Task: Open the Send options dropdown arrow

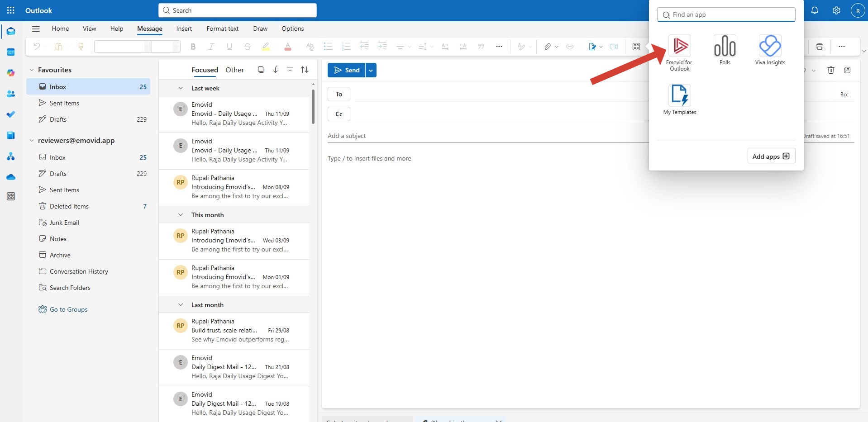Action: pos(370,70)
